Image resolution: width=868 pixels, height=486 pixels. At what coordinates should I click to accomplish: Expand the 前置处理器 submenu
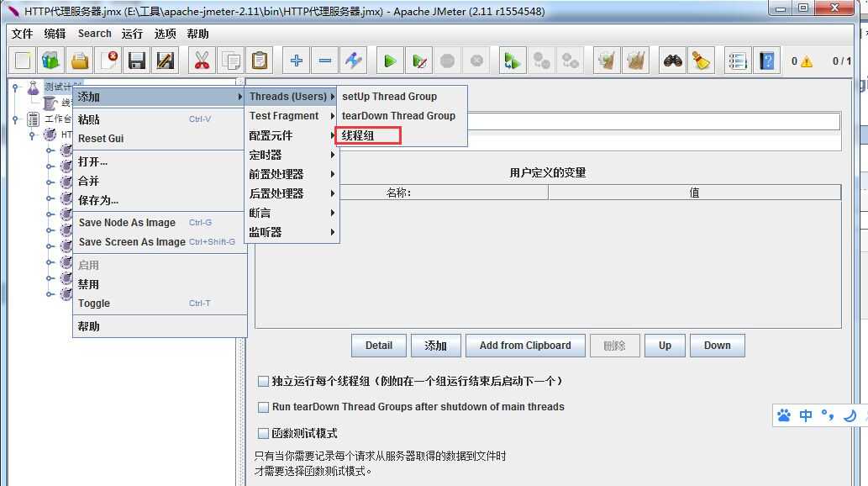[292, 174]
